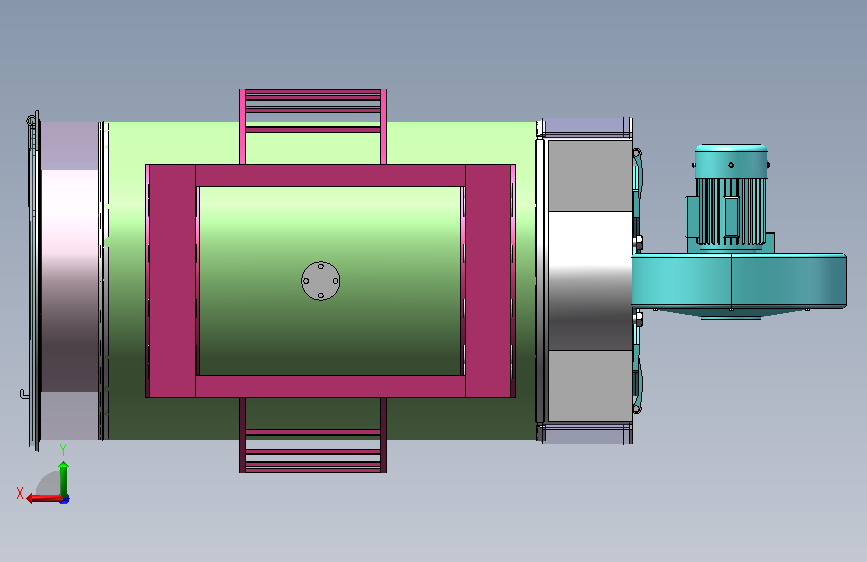Select the lower dark magenta ladder below the drum
Screen dimensions: 867x562
coord(313,435)
